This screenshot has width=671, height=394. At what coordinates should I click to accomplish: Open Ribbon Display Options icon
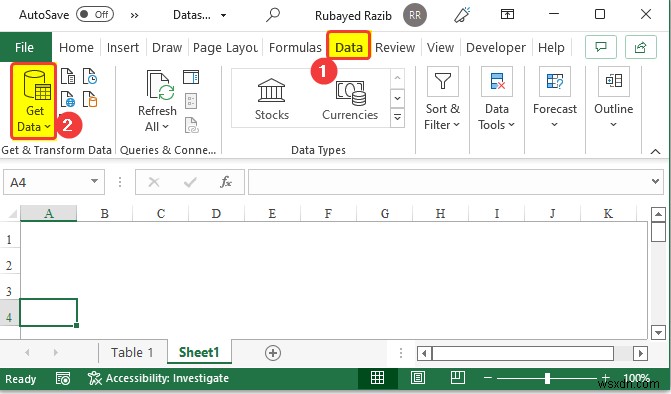[507, 15]
